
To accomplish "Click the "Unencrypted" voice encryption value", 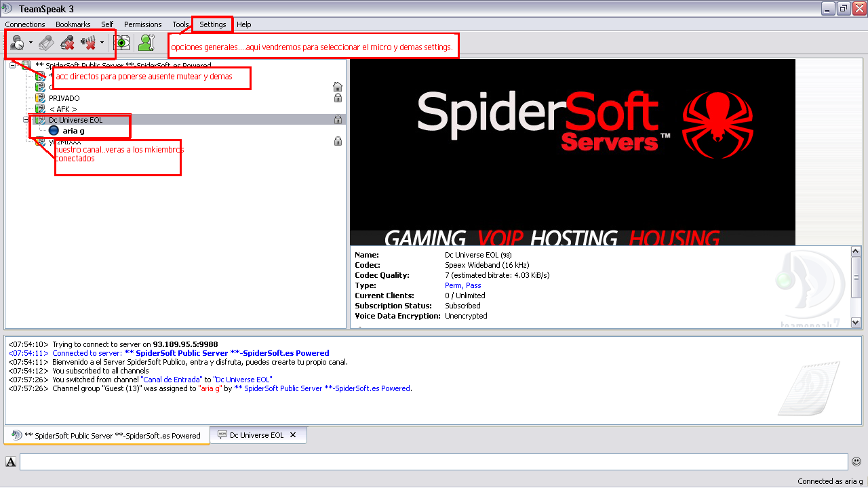I will tap(466, 316).
